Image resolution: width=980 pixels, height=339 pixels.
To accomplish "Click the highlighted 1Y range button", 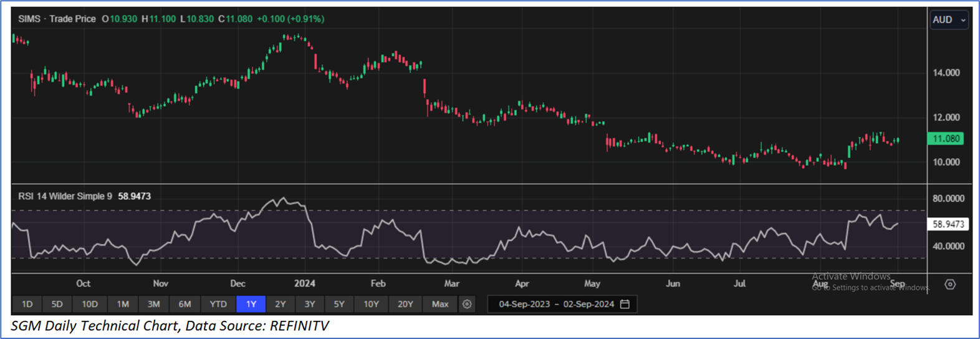I will coord(251,304).
